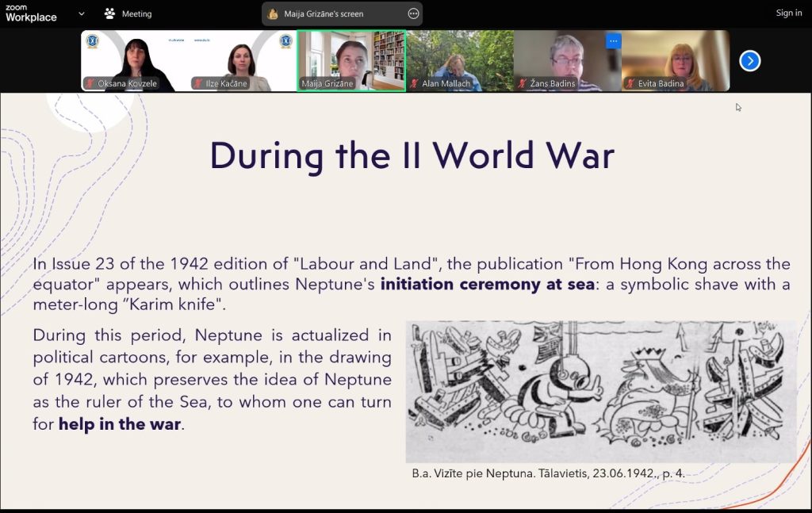Open the Meeting tab label
This screenshot has width=812, height=513.
pos(136,14)
